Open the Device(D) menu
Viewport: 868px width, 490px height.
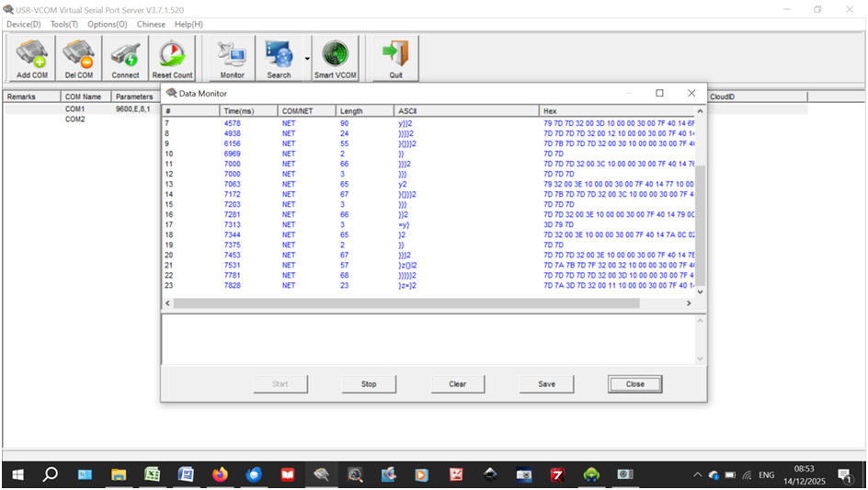click(23, 24)
